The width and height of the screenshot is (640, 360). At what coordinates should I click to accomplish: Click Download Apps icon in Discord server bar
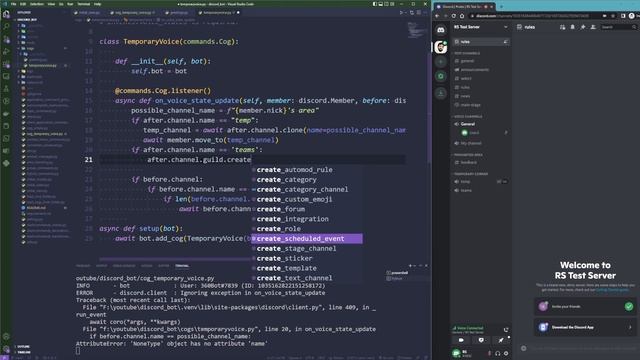click(x=441, y=93)
